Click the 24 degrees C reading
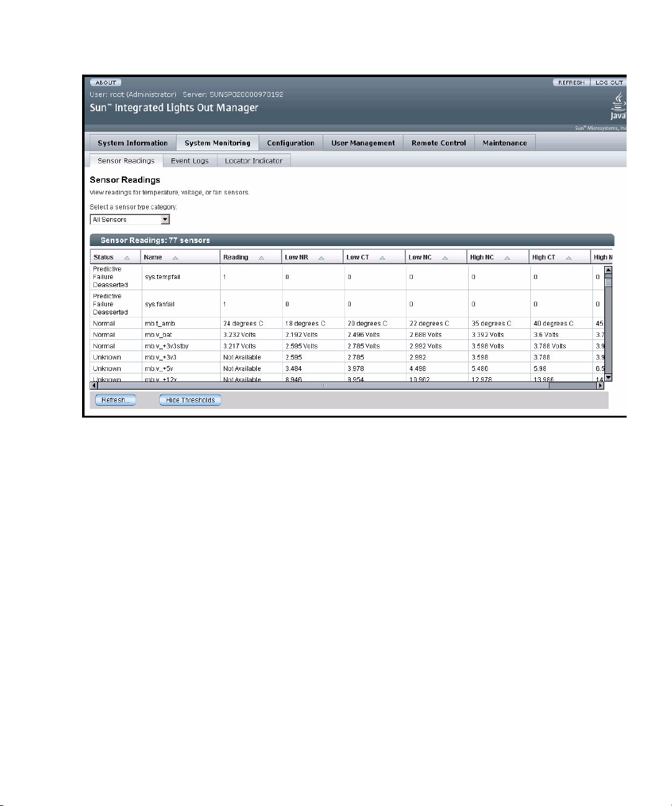 click(243, 324)
